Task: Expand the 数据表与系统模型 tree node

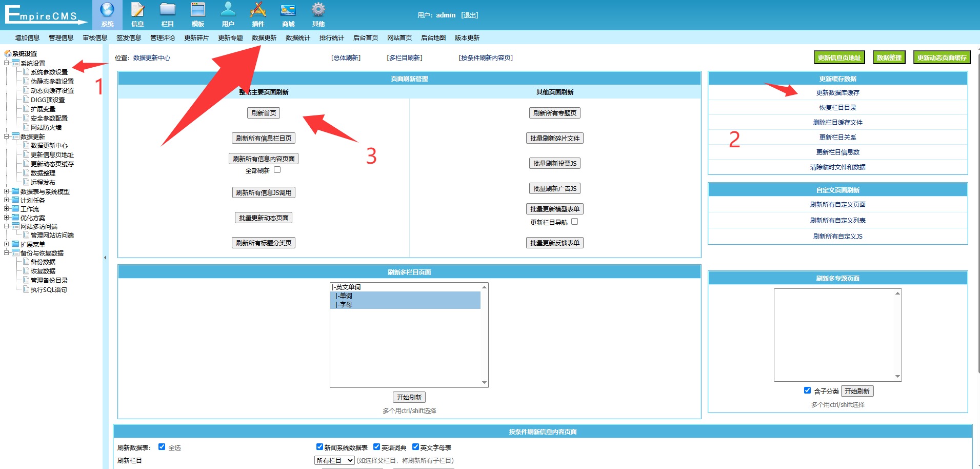Action: click(7, 191)
